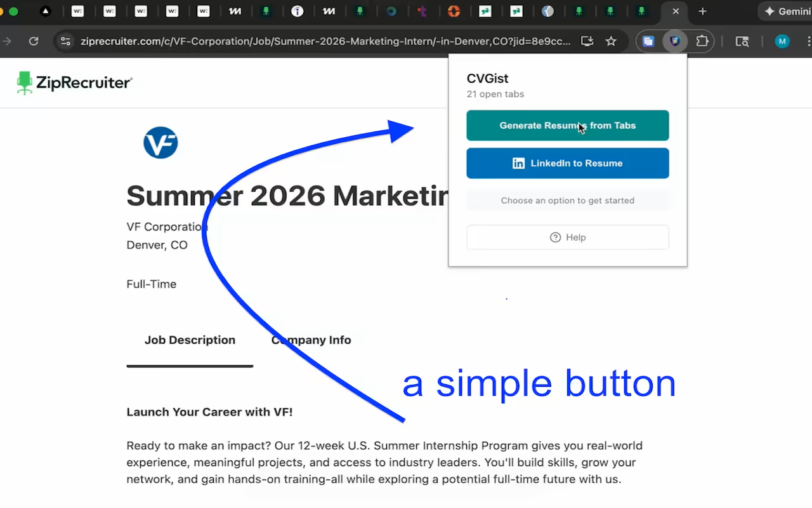Image resolution: width=812 pixels, height=508 pixels.
Task: Open the site information icon in address bar
Action: click(x=65, y=41)
